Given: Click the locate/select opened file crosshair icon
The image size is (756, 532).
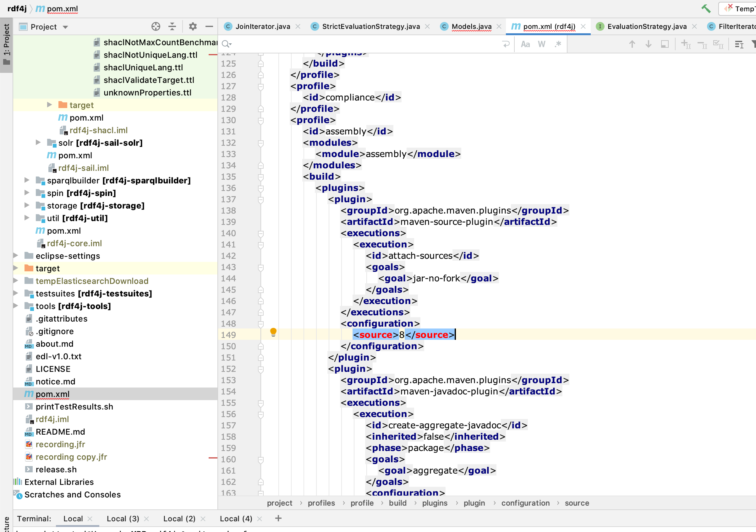Looking at the screenshot, I should [x=156, y=27].
